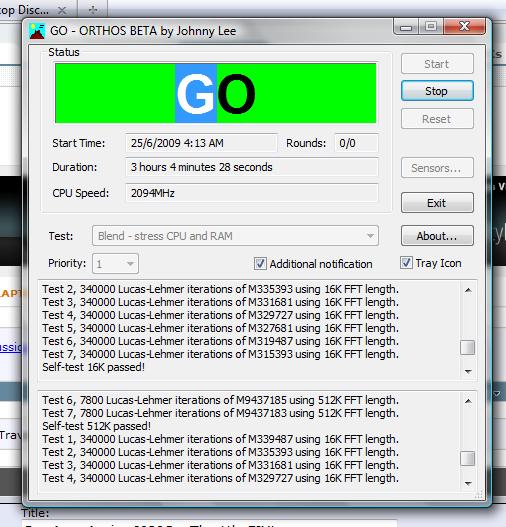Open the Test type dropdown
The image size is (506, 527).
235,236
